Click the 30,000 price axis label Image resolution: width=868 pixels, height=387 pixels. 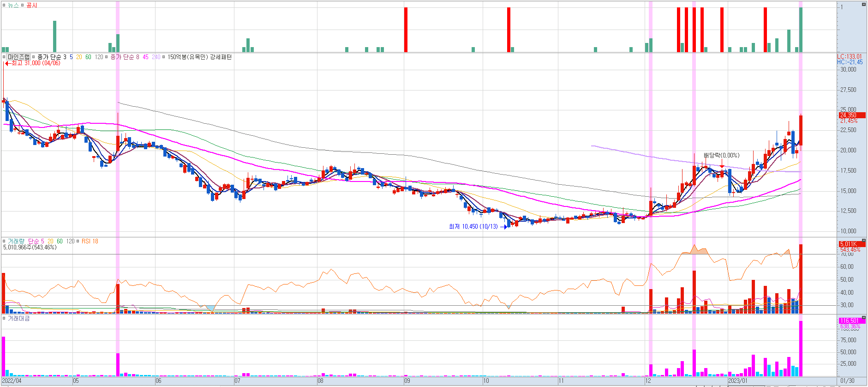point(848,70)
